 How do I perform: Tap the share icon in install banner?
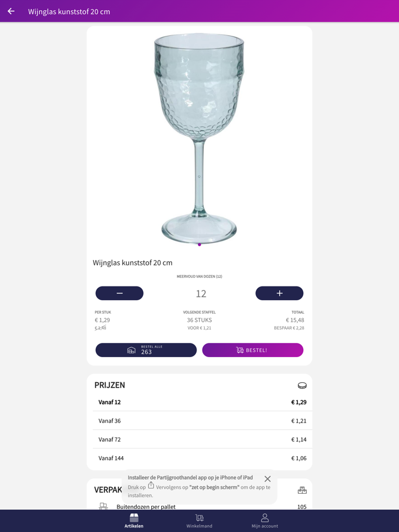(x=151, y=486)
